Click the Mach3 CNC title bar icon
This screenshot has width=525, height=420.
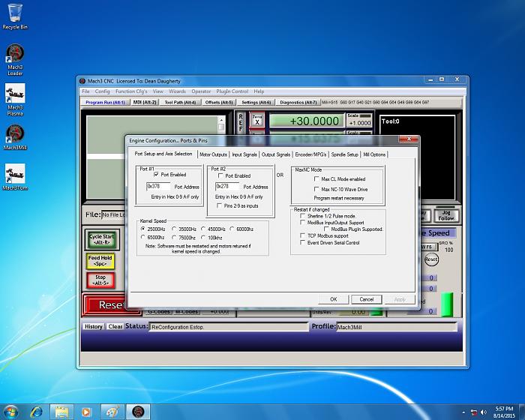[x=82, y=81]
